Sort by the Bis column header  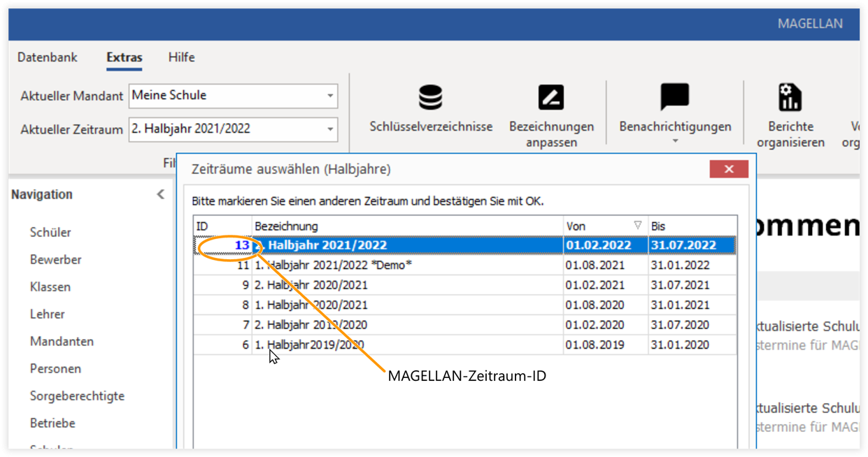pos(692,226)
